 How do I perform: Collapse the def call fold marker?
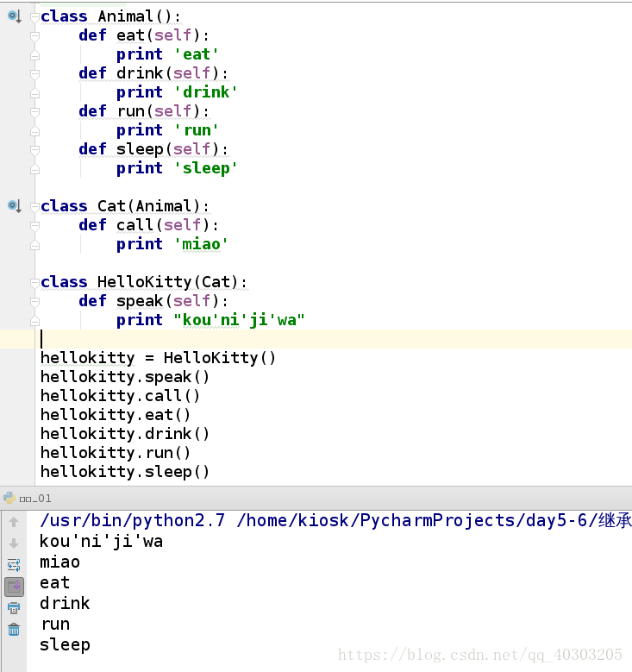tap(34, 225)
